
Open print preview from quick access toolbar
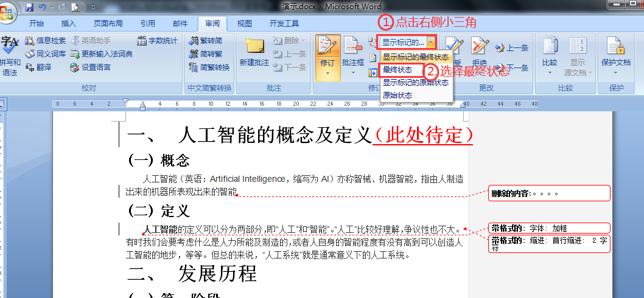click(75, 7)
